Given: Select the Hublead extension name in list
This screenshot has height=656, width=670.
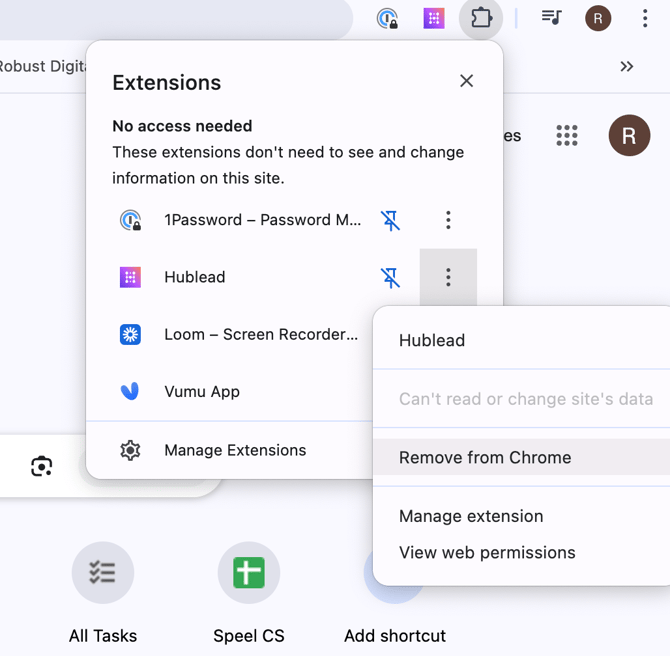Looking at the screenshot, I should pyautogui.click(x=195, y=277).
